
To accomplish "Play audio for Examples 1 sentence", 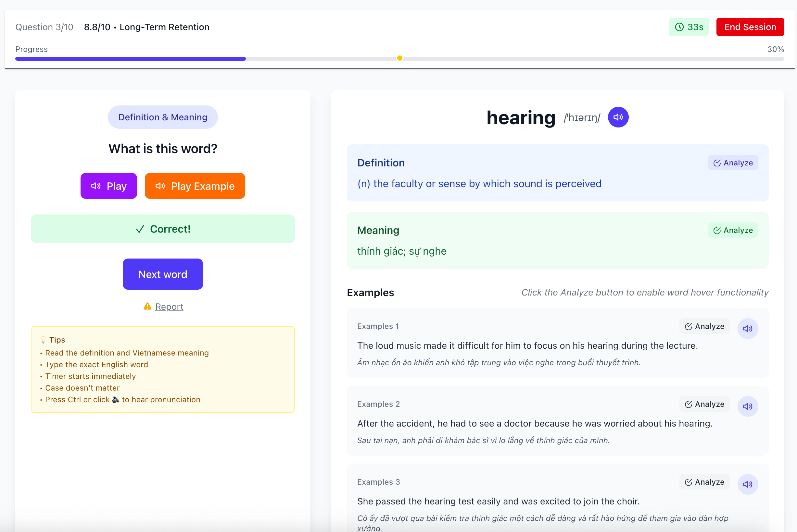I will (747, 328).
